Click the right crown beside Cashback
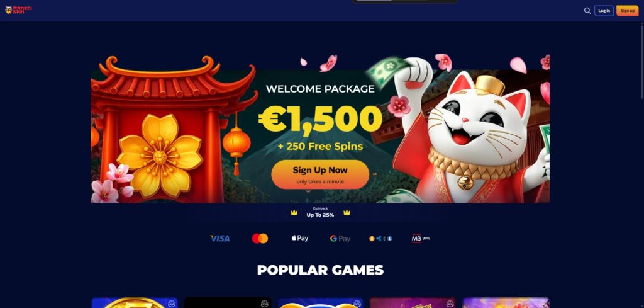 [x=347, y=213]
